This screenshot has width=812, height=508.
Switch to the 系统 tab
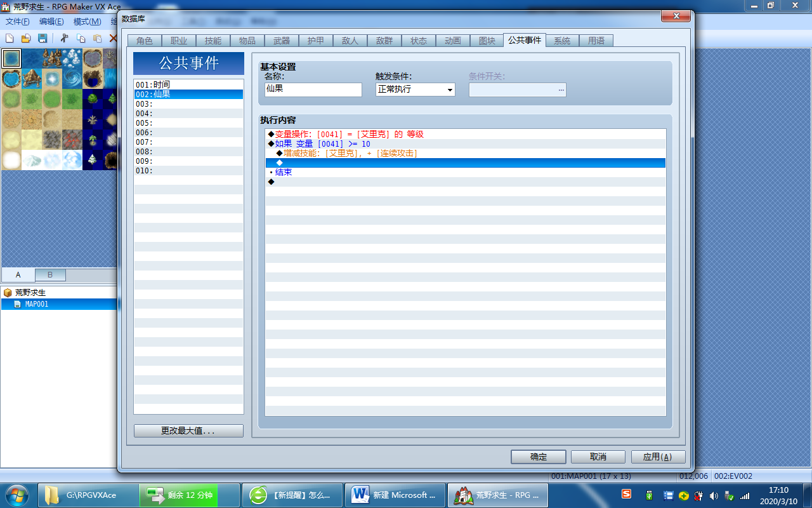[x=562, y=41]
